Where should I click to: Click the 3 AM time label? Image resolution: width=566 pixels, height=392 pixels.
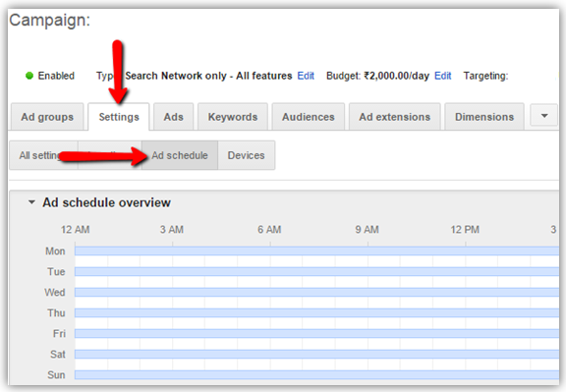click(x=172, y=230)
